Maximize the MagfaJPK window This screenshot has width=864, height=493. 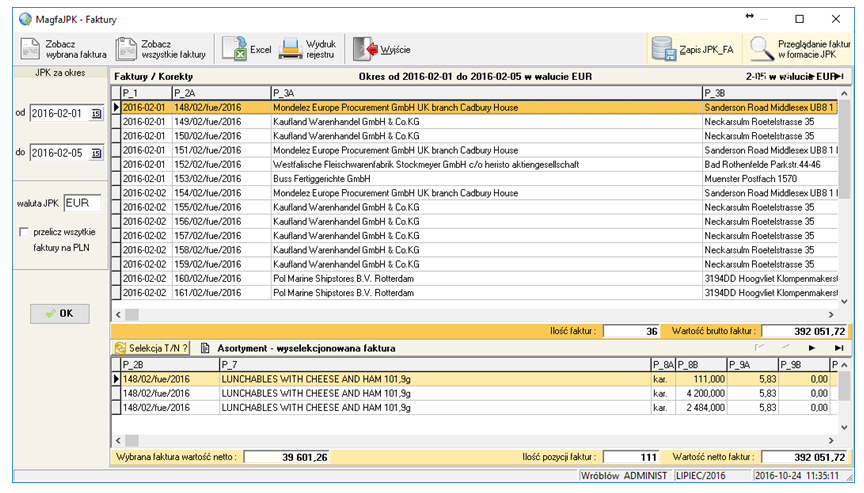(x=800, y=19)
